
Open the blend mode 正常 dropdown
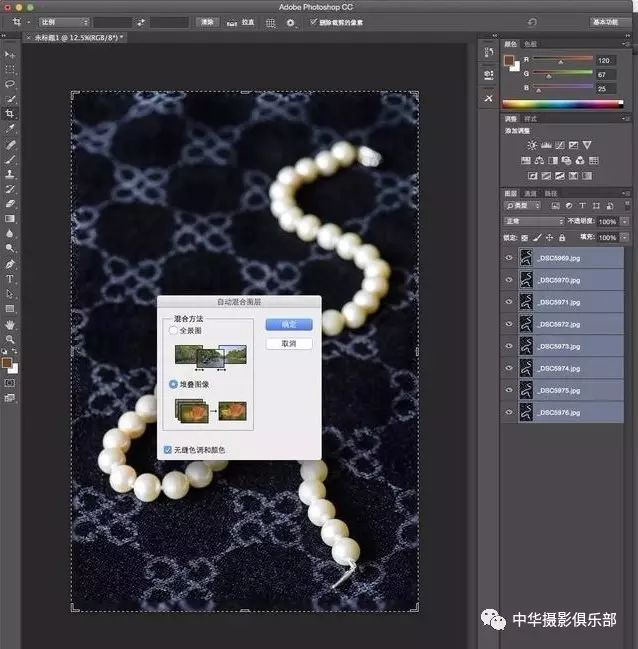(x=534, y=221)
